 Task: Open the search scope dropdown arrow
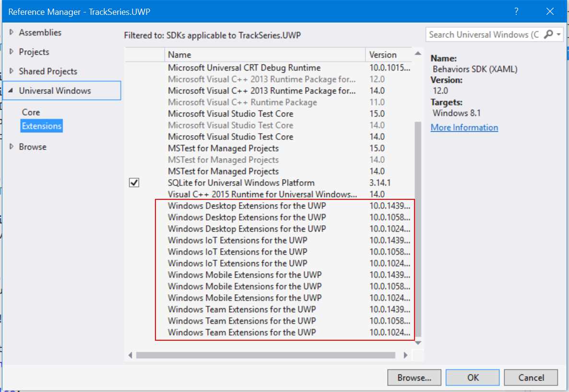557,34
